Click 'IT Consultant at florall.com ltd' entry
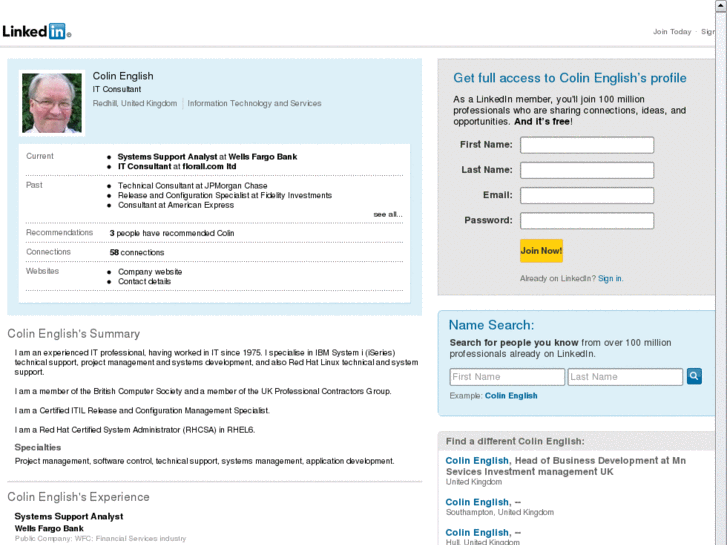The height and width of the screenshot is (545, 727). click(177, 167)
